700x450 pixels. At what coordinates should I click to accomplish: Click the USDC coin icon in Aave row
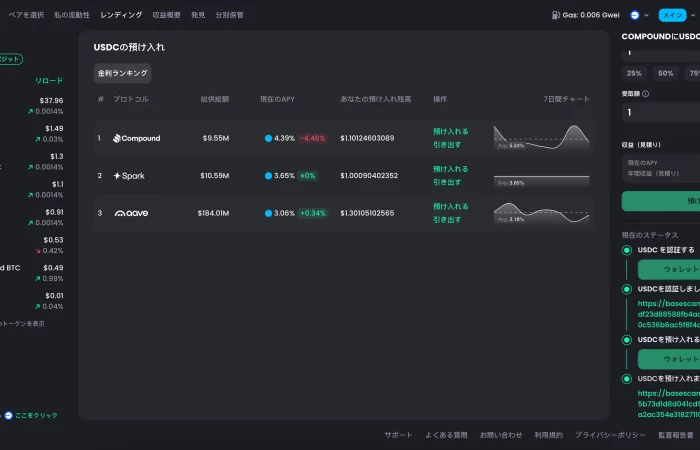pyautogui.click(x=268, y=213)
